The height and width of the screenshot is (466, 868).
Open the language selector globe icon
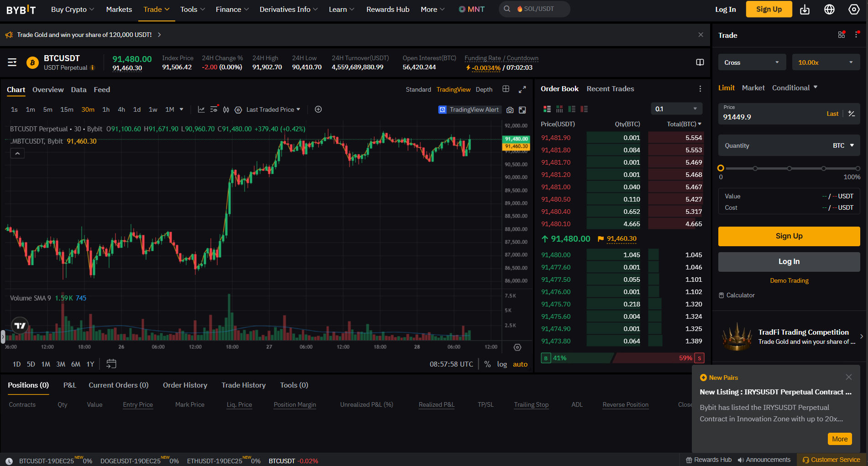click(x=829, y=9)
